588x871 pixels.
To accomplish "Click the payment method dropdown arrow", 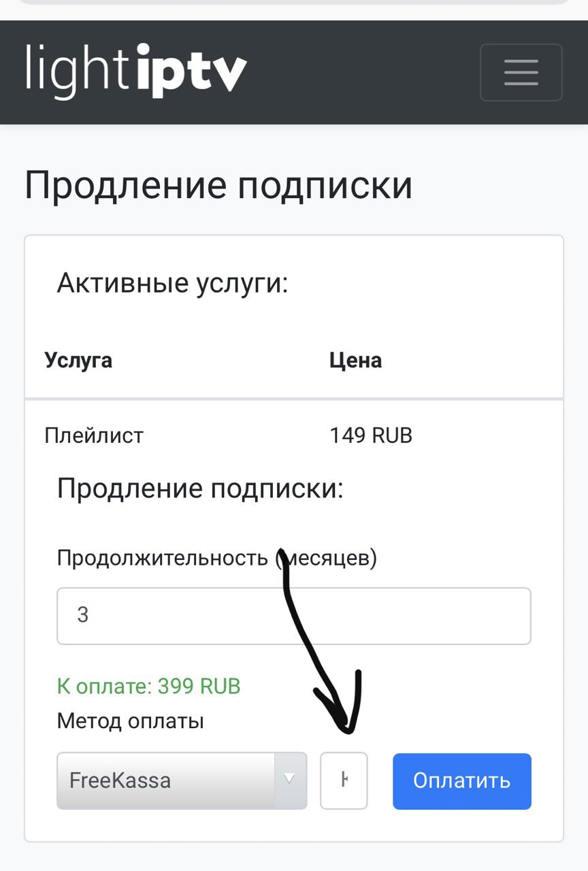I will tap(290, 780).
